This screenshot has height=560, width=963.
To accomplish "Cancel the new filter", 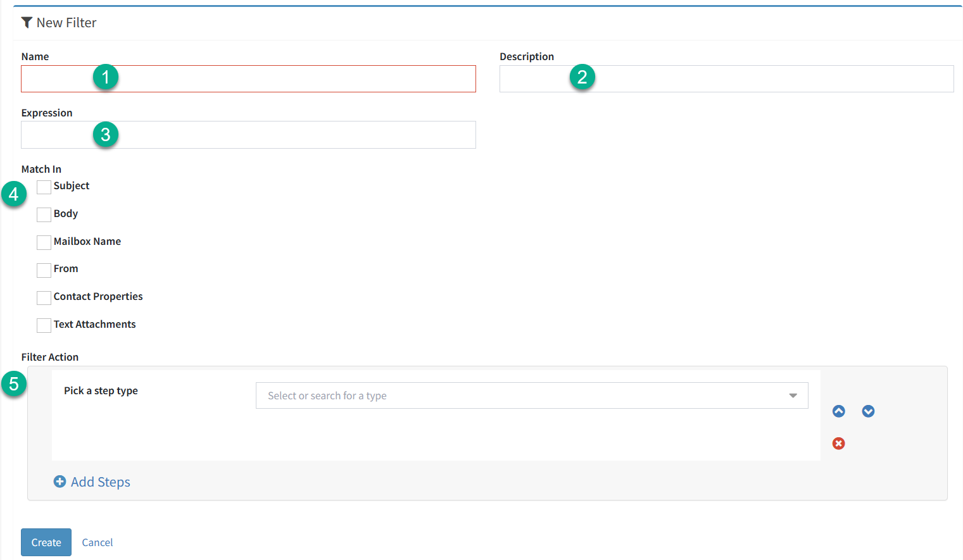I will tap(98, 542).
